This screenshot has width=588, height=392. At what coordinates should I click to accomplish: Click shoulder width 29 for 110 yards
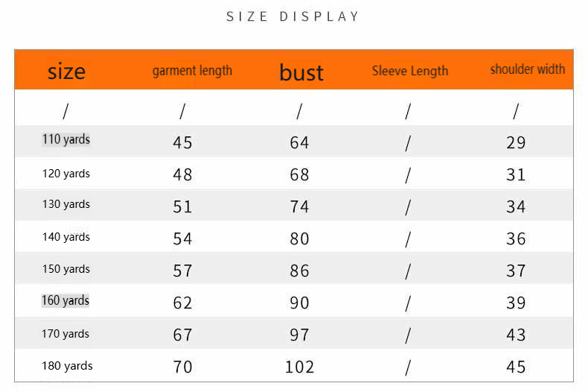516,142
